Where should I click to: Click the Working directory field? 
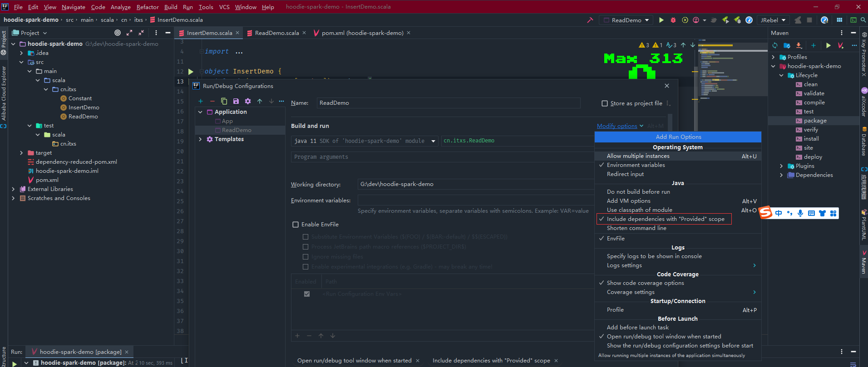[476, 184]
